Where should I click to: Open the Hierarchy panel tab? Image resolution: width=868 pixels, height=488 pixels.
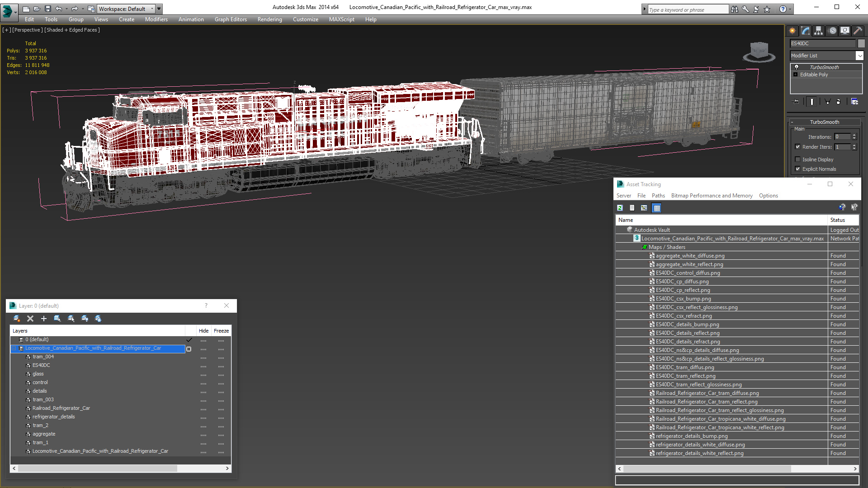(x=818, y=31)
